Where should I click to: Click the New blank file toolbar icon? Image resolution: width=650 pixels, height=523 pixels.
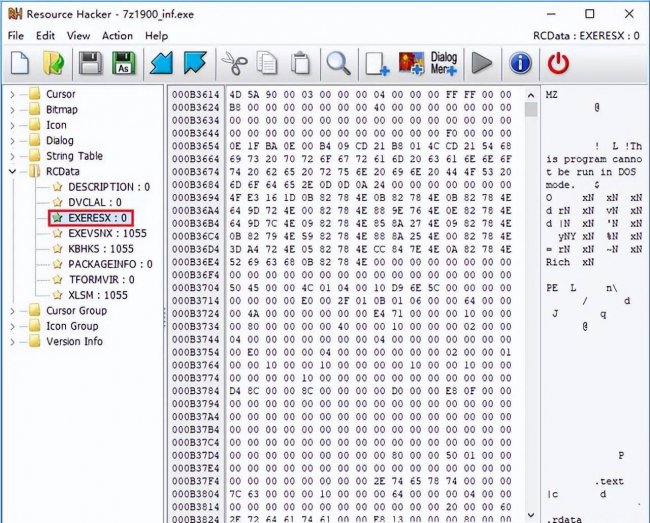19,63
